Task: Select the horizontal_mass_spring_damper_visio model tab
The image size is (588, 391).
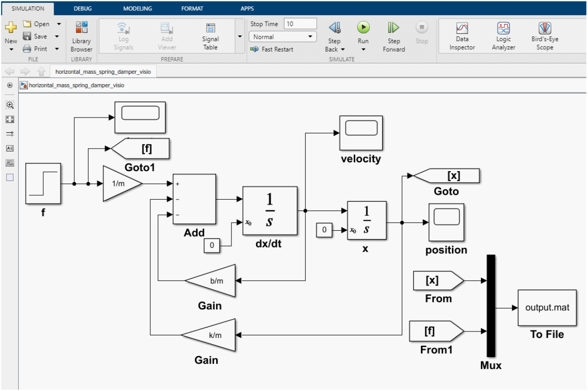Action: pos(103,71)
